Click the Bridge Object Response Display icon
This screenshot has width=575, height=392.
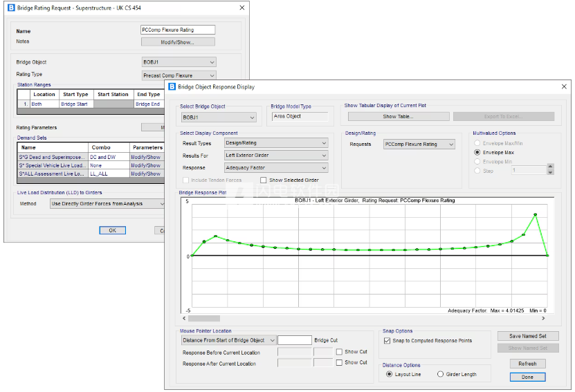[x=172, y=87]
